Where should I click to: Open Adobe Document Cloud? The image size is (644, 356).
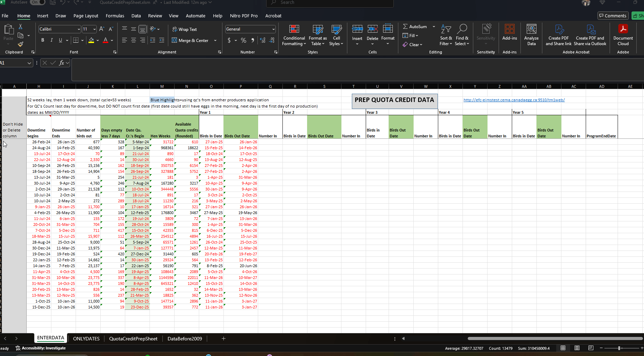(x=623, y=35)
